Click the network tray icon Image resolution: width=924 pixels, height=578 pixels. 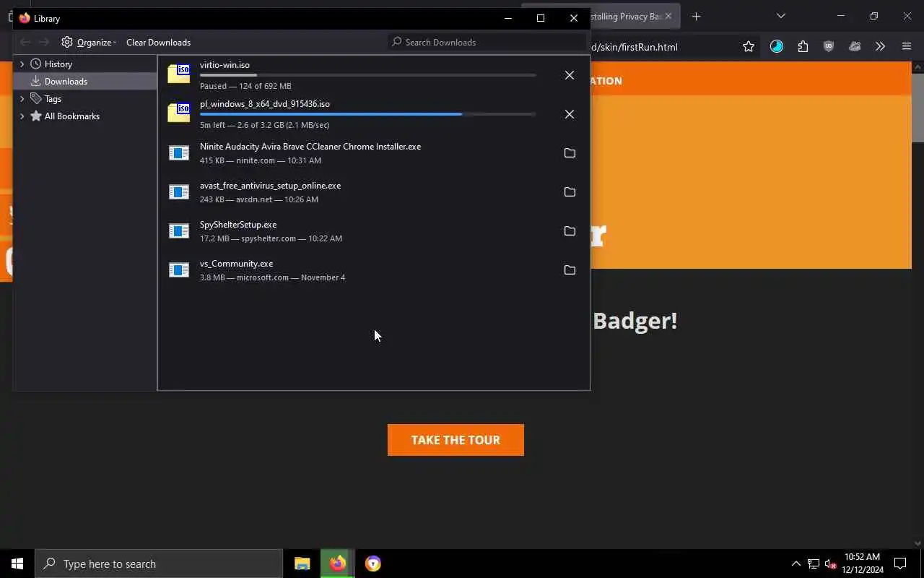813,564
